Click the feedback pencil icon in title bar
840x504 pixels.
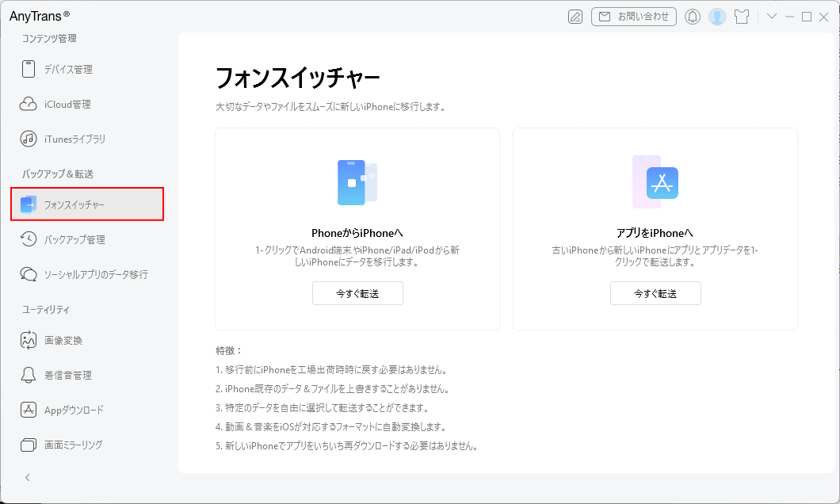click(x=575, y=17)
